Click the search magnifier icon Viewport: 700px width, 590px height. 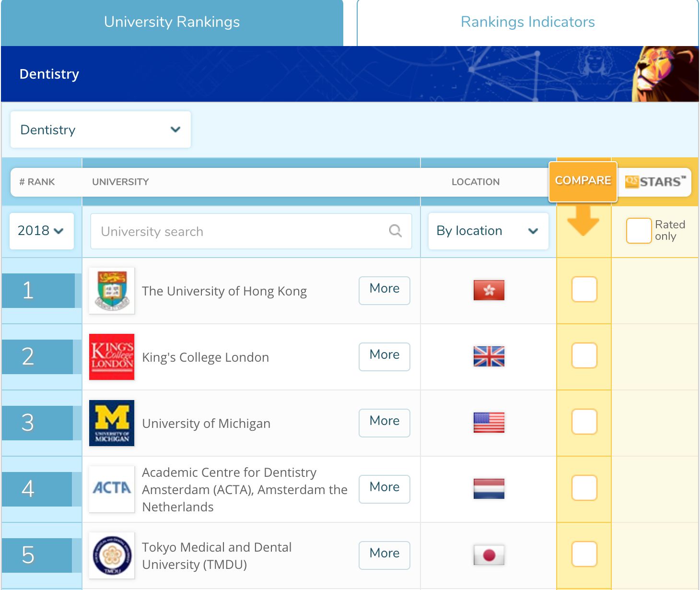395,231
